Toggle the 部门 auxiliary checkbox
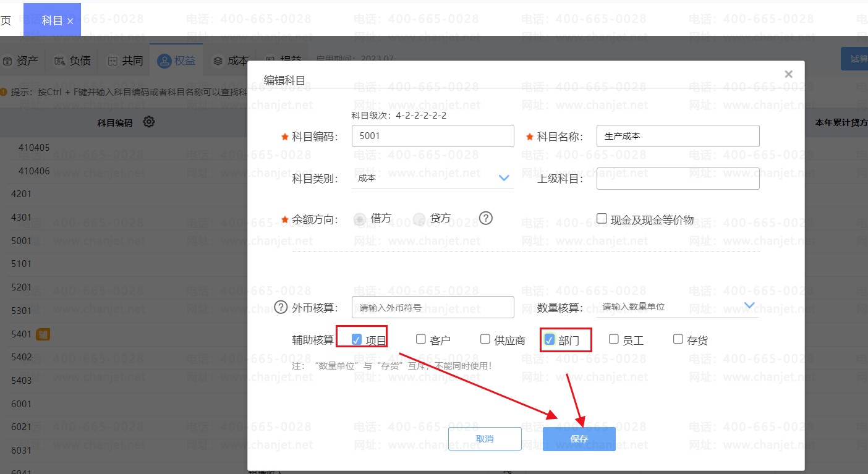 pos(549,339)
